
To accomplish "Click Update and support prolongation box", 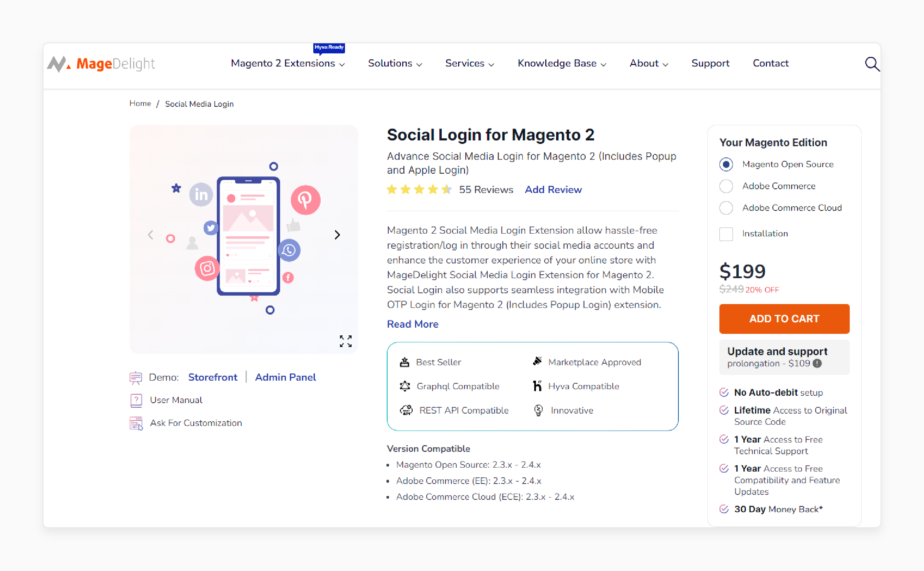I will 784,357.
